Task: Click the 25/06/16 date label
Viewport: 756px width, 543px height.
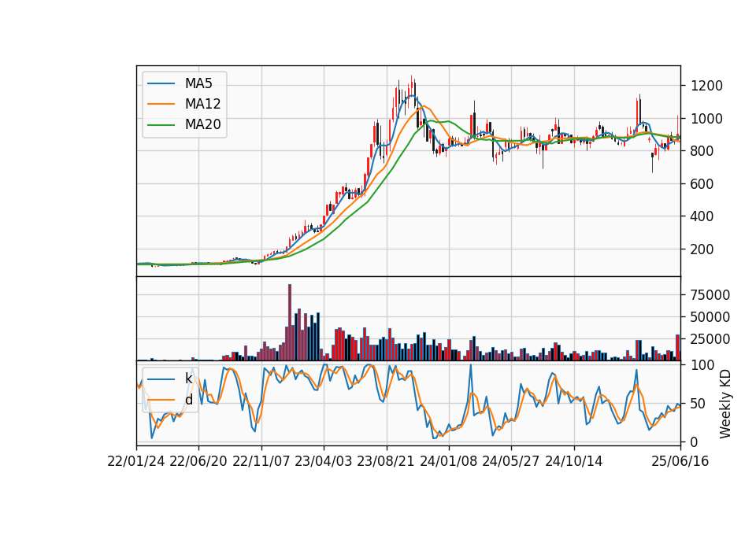Action: pos(680,462)
